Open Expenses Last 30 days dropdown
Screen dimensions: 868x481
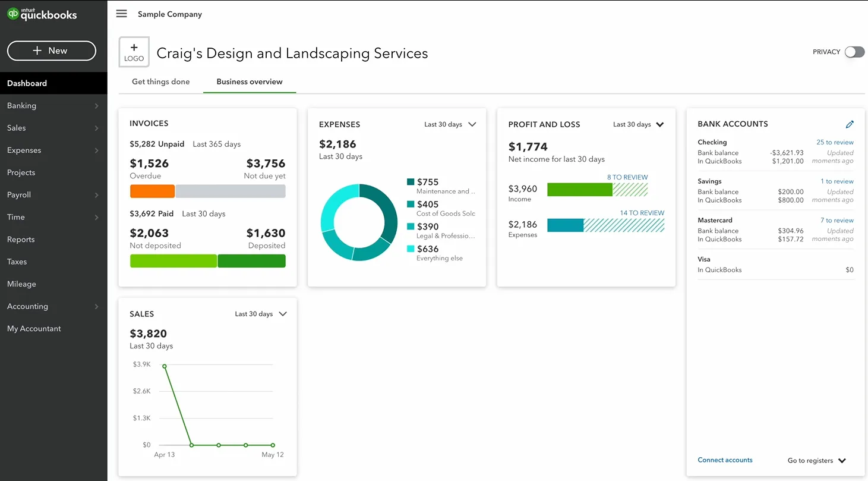tap(450, 124)
